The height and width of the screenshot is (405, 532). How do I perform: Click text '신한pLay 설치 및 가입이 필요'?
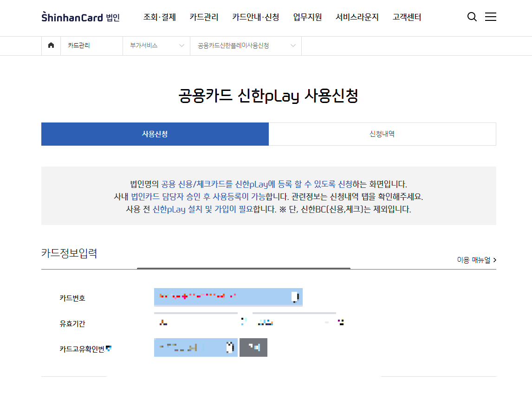pos(203,209)
